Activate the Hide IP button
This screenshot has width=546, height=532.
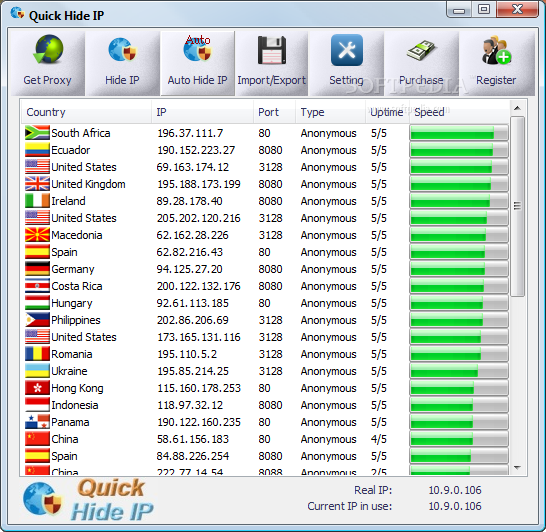(122, 63)
